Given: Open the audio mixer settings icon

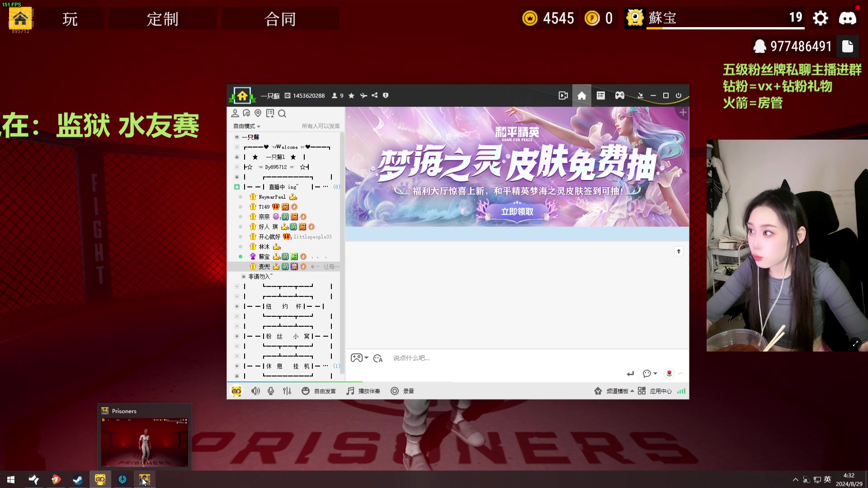Looking at the screenshot, I should [x=287, y=391].
